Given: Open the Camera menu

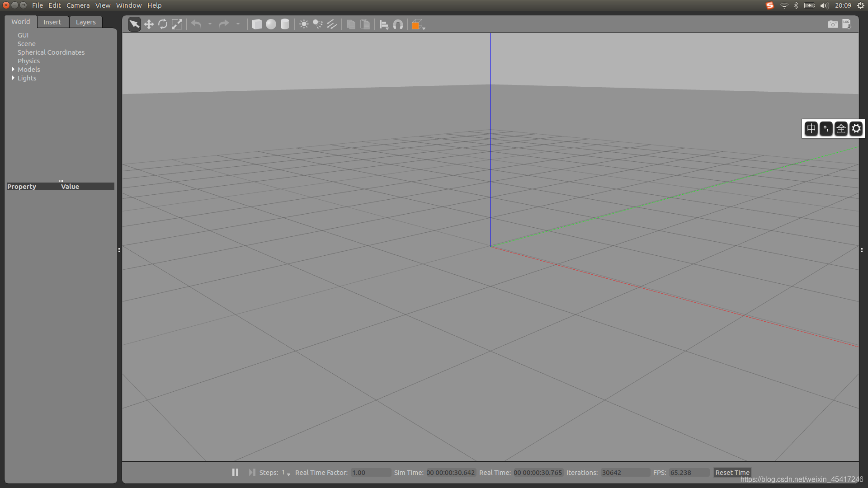Looking at the screenshot, I should (78, 5).
